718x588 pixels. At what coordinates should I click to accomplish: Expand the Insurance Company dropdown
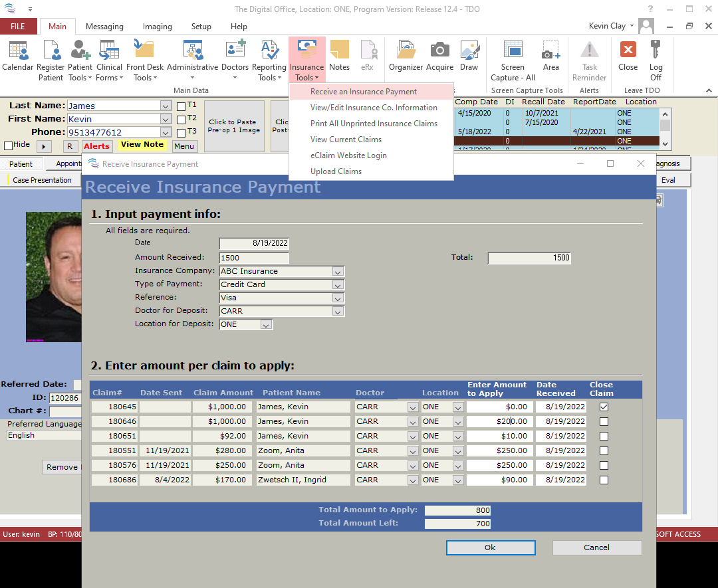point(338,271)
